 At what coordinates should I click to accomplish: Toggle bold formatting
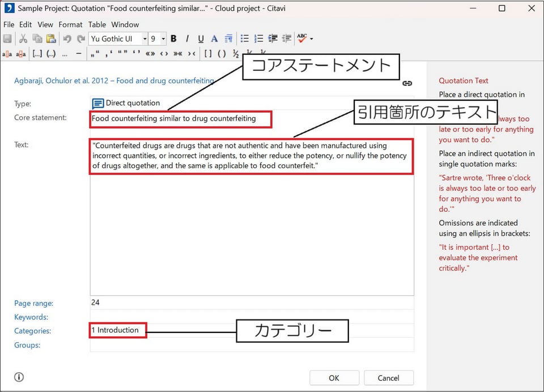click(173, 39)
